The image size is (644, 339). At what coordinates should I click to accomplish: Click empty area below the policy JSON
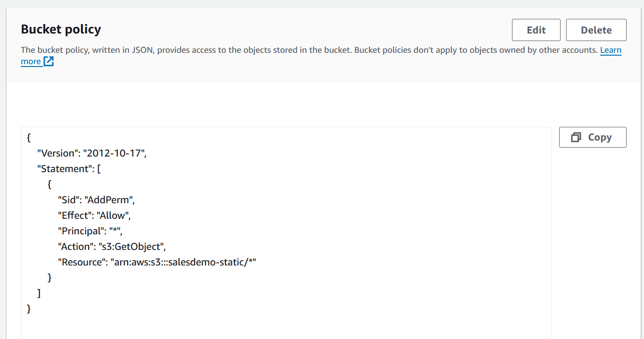(283, 325)
